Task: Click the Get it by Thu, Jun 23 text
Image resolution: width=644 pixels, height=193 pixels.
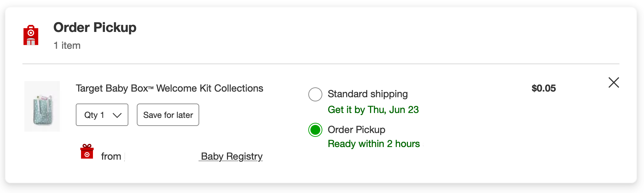Action: [373, 110]
